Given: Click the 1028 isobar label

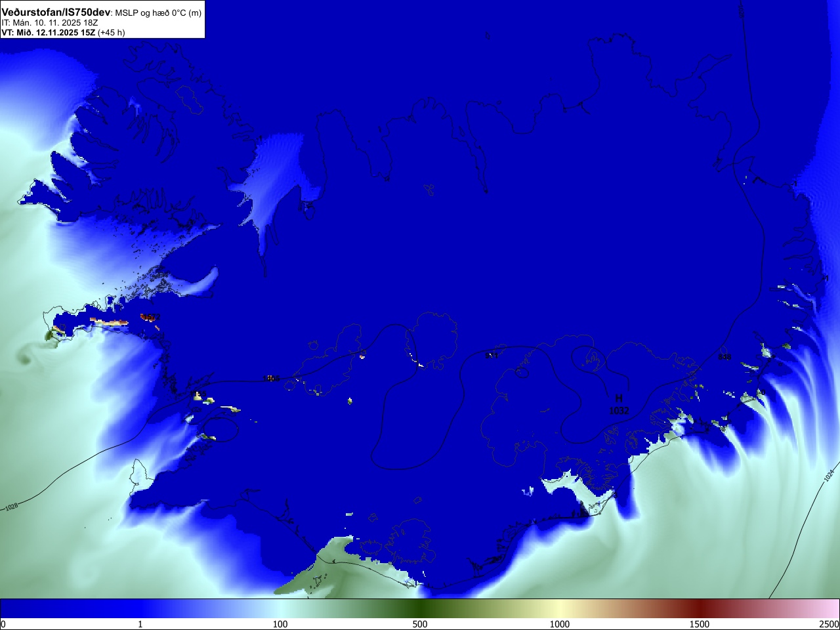Looking at the screenshot, I should (11, 507).
